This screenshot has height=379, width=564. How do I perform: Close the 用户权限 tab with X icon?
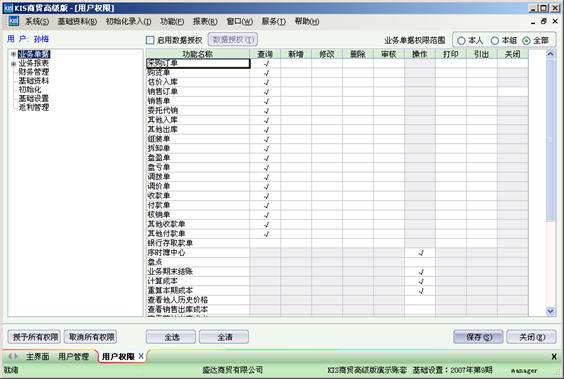click(141, 356)
